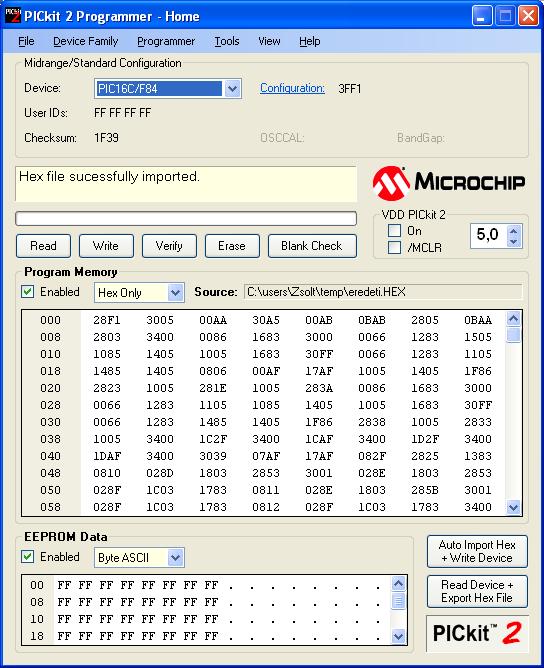The height and width of the screenshot is (668, 544).
Task: Click Program Memory scroll up arrow
Action: click(x=514, y=319)
